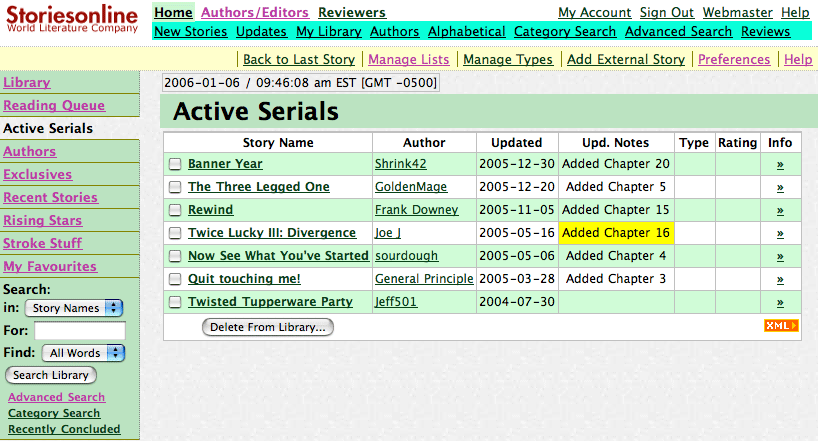
Task: Tick the checkbox for The Three Legged One
Action: [x=175, y=187]
